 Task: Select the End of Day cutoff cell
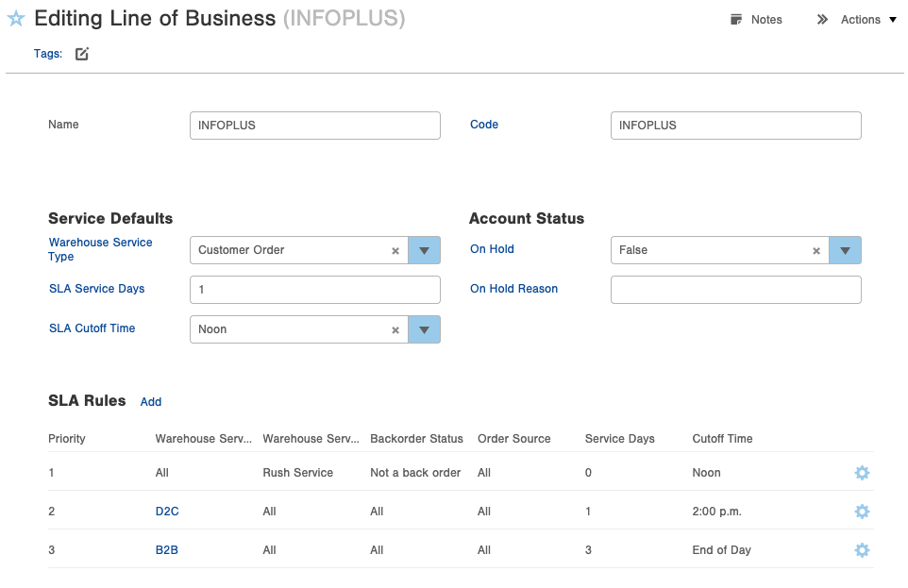(x=721, y=549)
